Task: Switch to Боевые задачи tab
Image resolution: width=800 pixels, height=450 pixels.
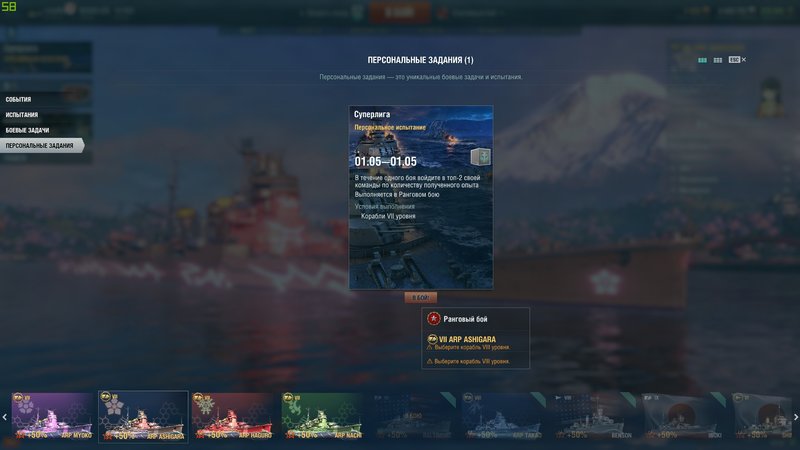Action: (27, 130)
